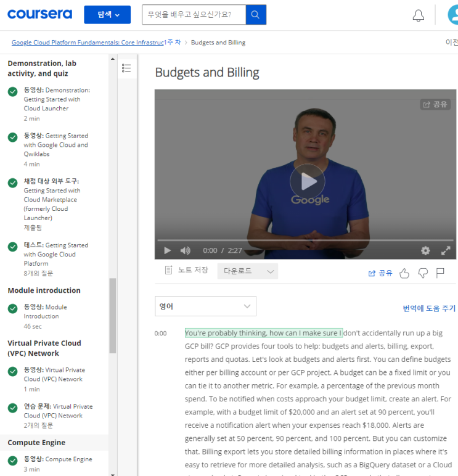Click the 제출됨 status text
The width and height of the screenshot is (458, 476).
33,228
